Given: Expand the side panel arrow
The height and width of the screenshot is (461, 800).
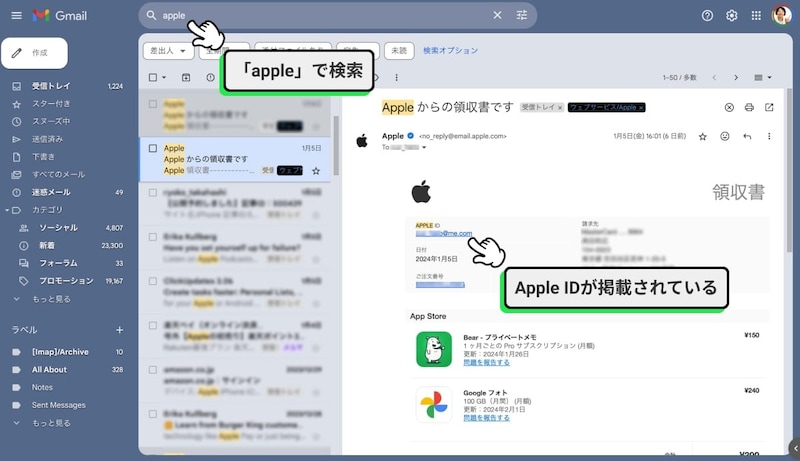Looking at the screenshot, I should [795, 449].
